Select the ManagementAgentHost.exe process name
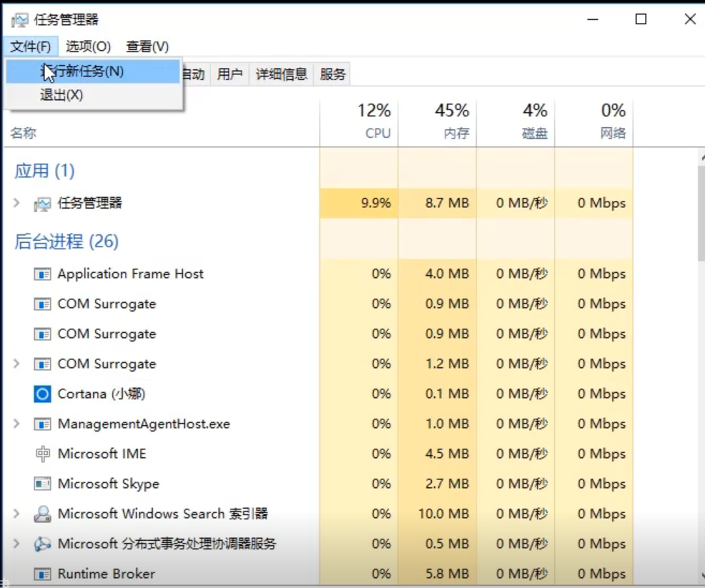This screenshot has height=588, width=705. click(144, 424)
